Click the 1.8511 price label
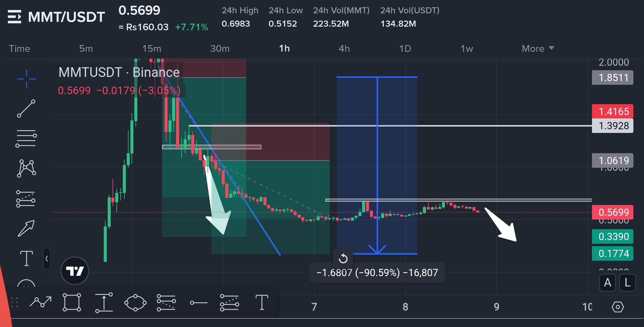The width and height of the screenshot is (644, 327). pos(613,78)
